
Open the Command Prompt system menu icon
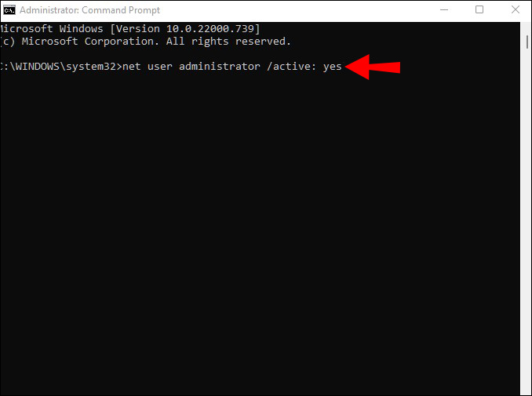tap(9, 10)
